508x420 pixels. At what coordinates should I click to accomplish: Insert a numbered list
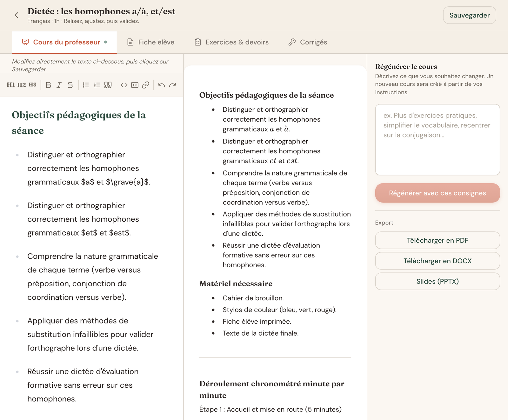pos(97,85)
